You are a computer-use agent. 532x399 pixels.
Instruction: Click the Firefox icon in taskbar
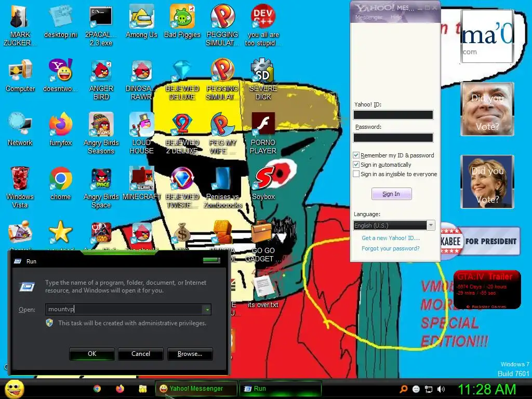(120, 389)
